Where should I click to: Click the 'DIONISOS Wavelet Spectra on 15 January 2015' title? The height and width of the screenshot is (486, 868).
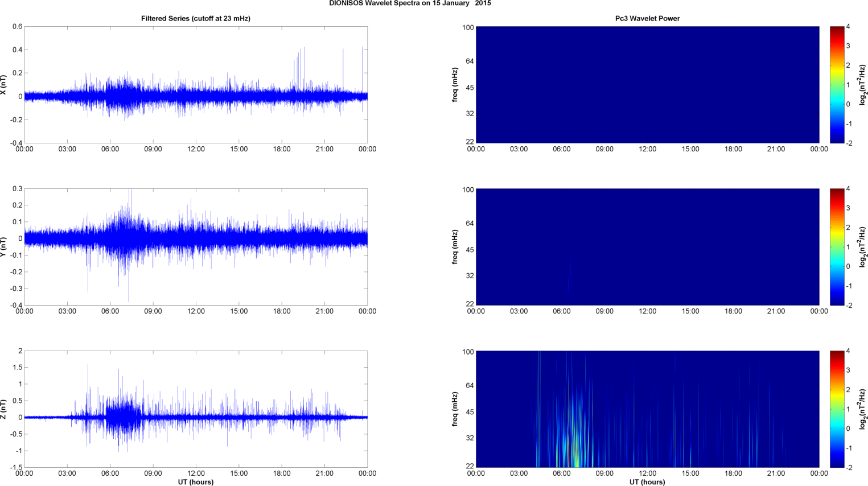(x=410, y=3)
